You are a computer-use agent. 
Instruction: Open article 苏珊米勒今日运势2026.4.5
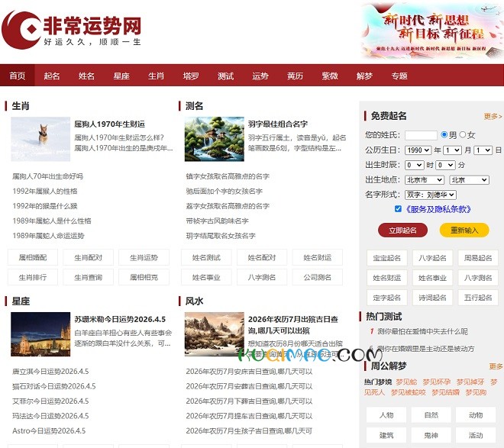[120, 320]
